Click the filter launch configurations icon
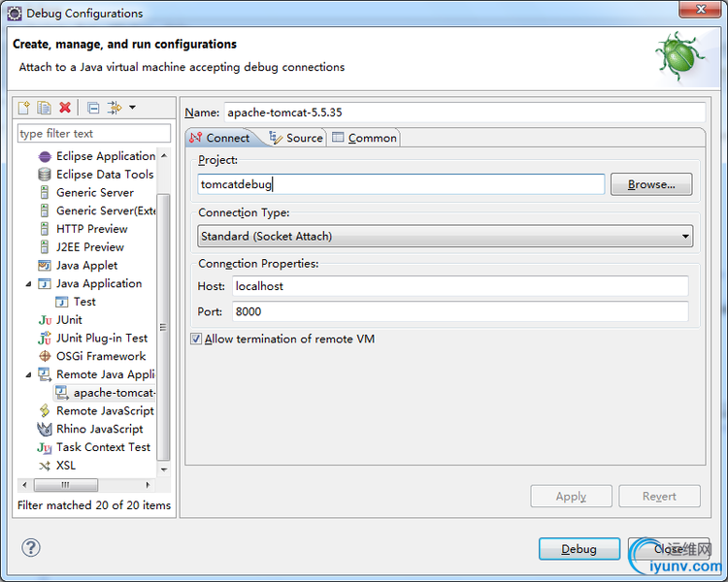 pyautogui.click(x=115, y=108)
